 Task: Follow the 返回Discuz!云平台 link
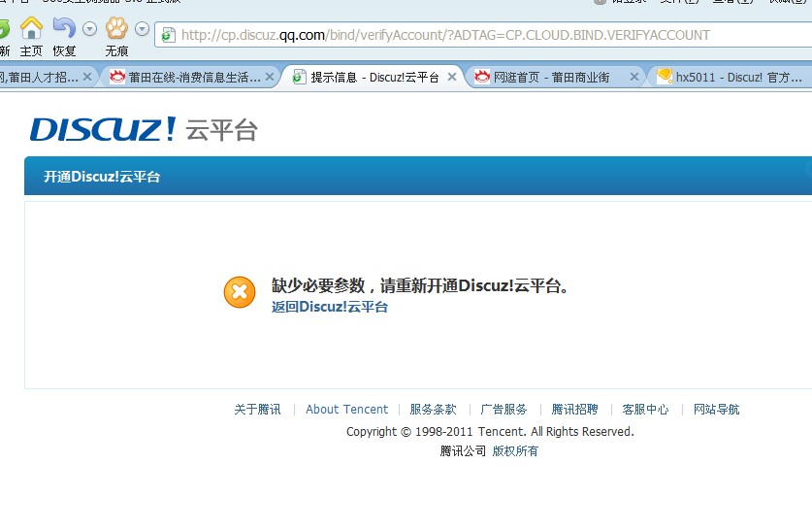point(330,307)
